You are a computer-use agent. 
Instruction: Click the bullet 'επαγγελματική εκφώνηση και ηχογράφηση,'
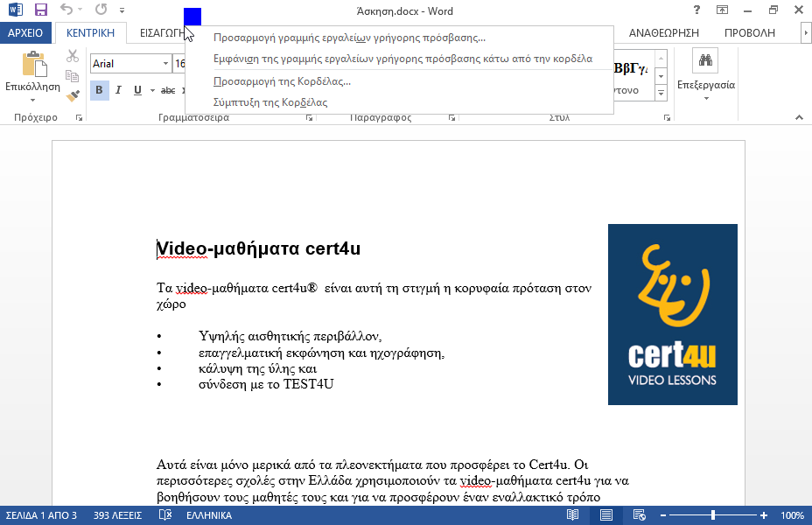coord(322,353)
